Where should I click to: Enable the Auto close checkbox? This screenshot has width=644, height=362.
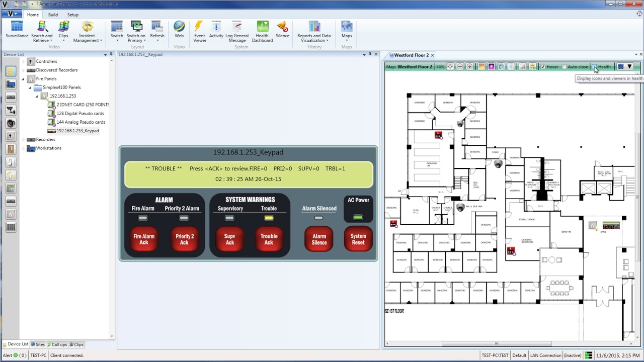[564, 67]
